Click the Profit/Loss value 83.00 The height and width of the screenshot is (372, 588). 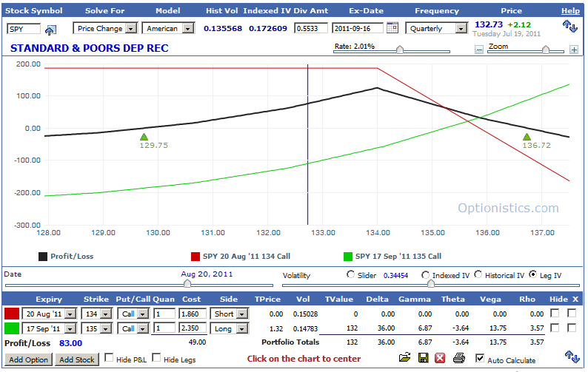[70, 343]
